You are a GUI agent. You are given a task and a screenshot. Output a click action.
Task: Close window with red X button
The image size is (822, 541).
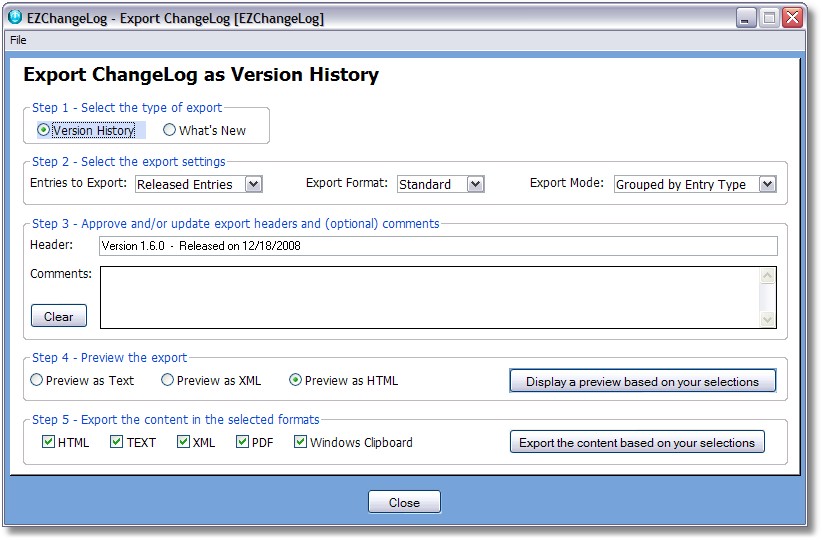coord(792,18)
